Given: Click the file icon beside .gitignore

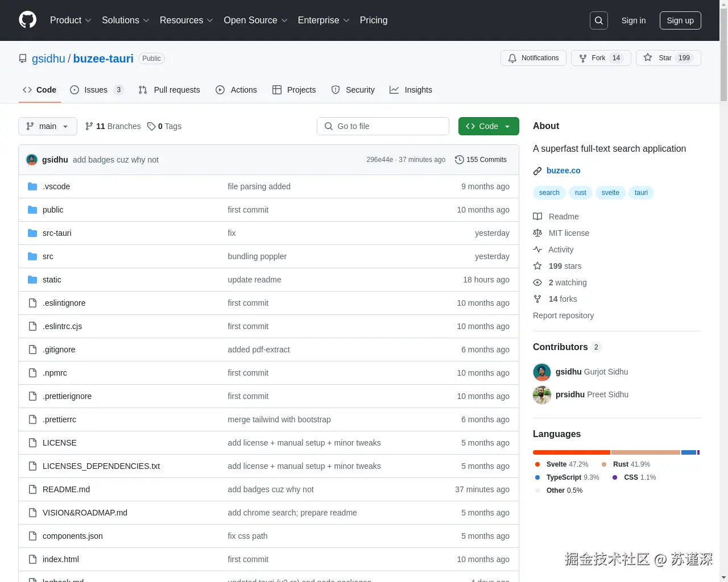Looking at the screenshot, I should click(x=32, y=350).
